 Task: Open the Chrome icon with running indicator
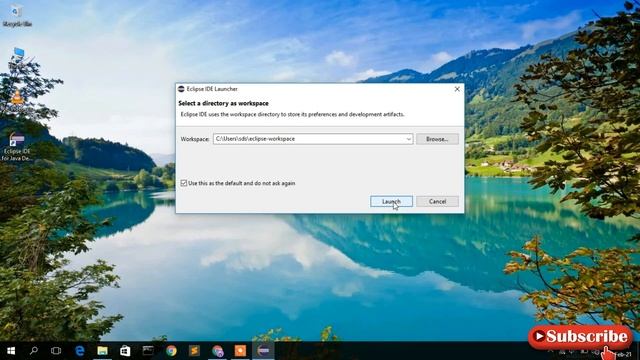point(218,351)
